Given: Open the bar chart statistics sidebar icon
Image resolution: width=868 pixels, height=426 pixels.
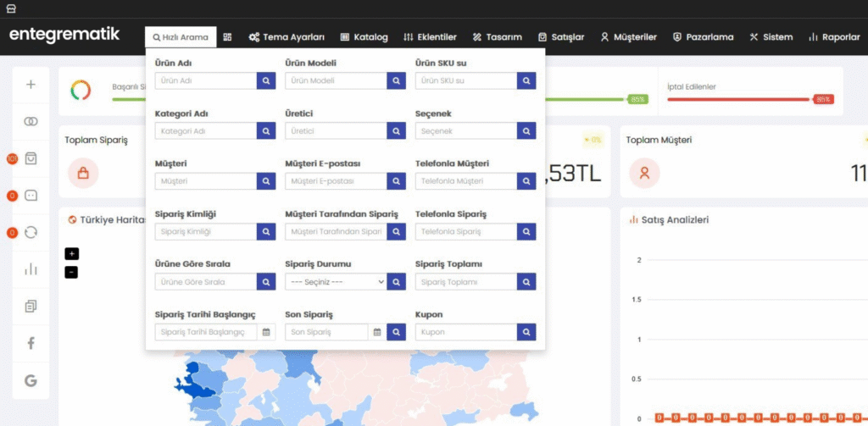Looking at the screenshot, I should pos(31,269).
